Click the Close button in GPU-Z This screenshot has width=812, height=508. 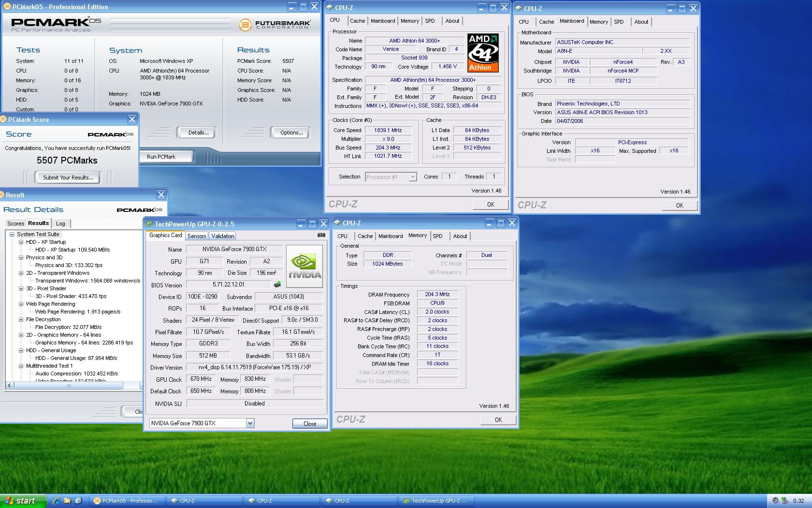(x=310, y=423)
